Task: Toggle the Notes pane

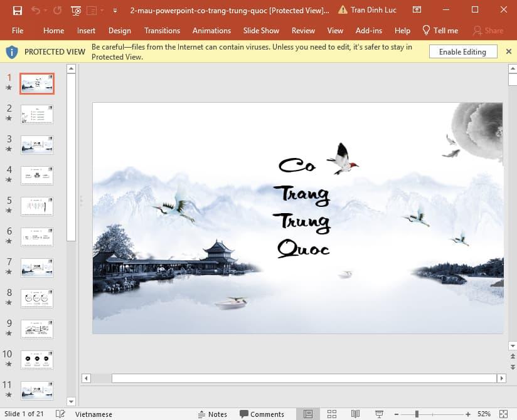Action: 213,414
